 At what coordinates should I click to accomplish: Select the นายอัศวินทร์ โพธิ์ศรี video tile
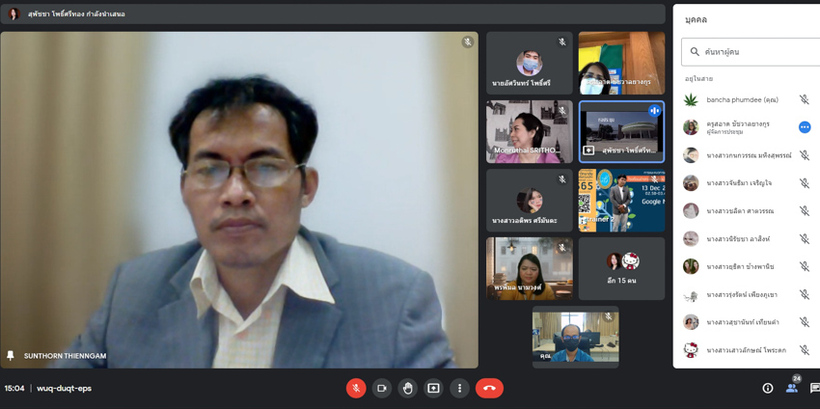529,63
